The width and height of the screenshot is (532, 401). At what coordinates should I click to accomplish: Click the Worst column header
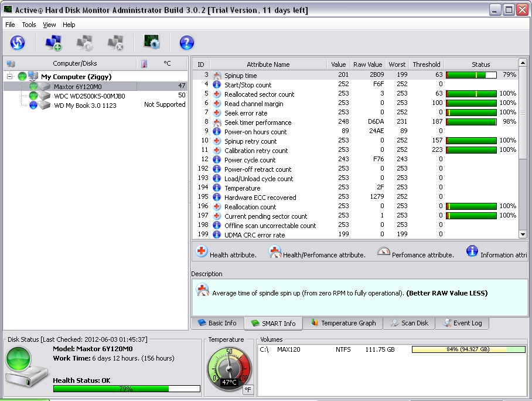397,64
